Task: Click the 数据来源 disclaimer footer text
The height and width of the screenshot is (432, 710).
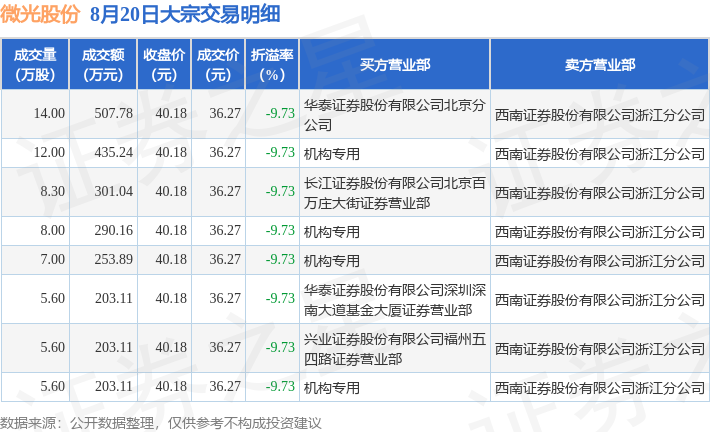Action: point(161,423)
